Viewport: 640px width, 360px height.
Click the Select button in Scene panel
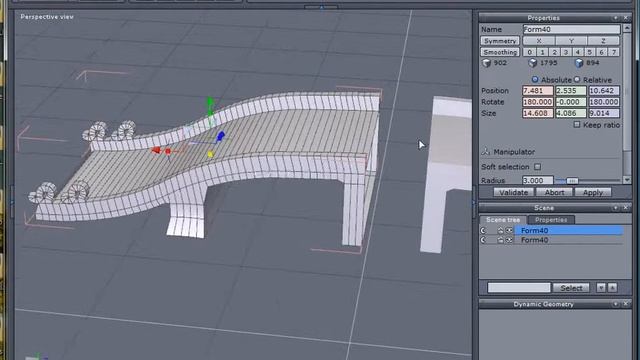(571, 288)
